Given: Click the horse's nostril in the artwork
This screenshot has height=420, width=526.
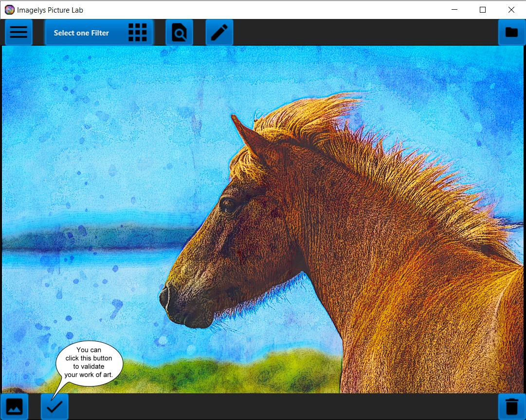Looking at the screenshot, I should (x=165, y=296).
